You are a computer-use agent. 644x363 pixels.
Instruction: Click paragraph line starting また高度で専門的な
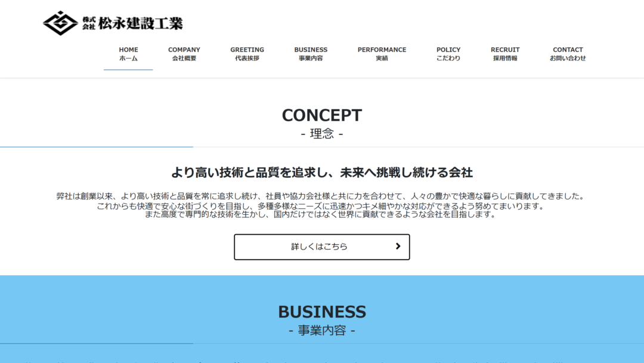321,214
